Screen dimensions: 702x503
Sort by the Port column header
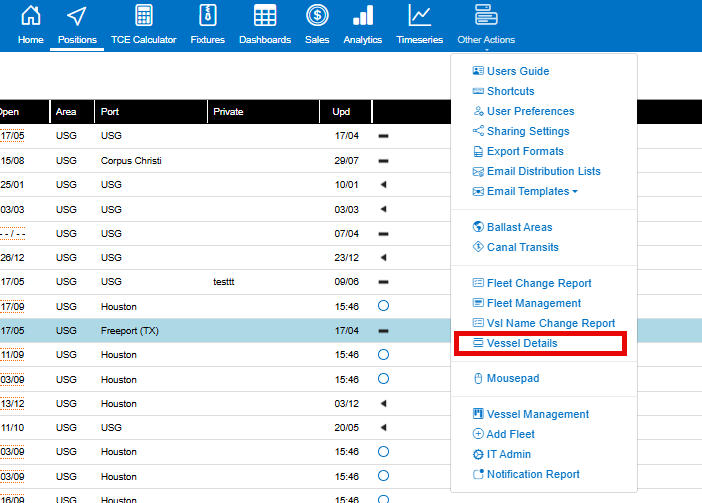(110, 112)
